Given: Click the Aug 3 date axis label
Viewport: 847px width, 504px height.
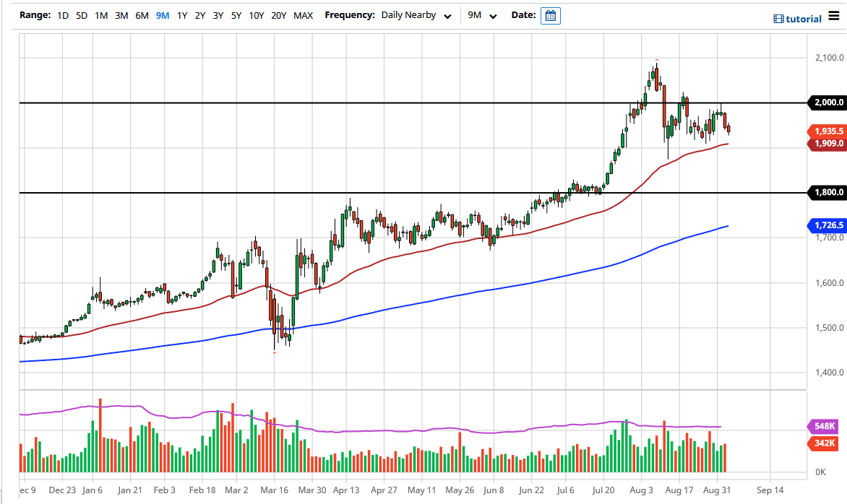Looking at the screenshot, I should (641, 490).
